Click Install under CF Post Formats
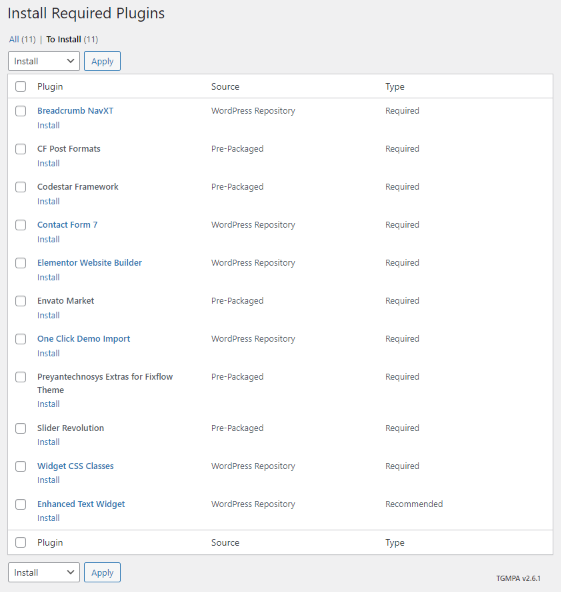 tap(48, 163)
